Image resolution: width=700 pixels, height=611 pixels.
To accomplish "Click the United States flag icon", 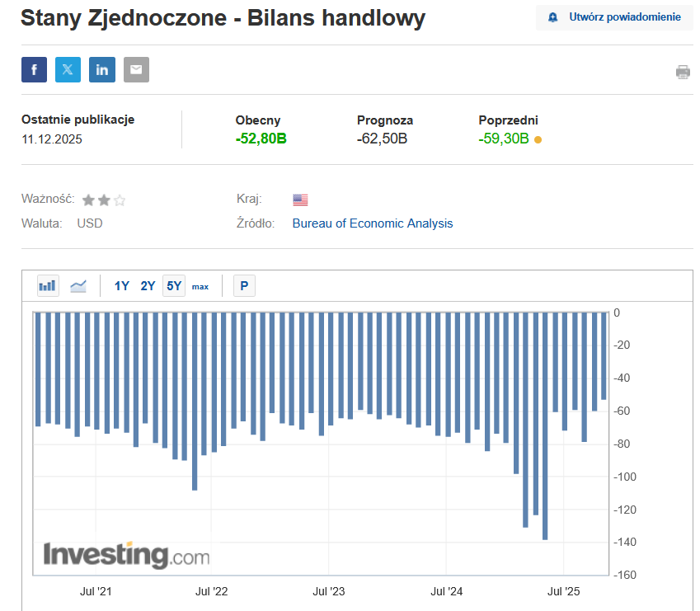I will (300, 200).
